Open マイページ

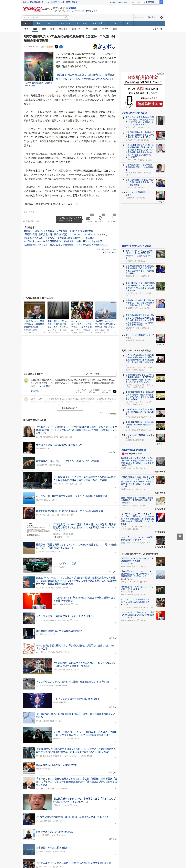click(x=139, y=18)
